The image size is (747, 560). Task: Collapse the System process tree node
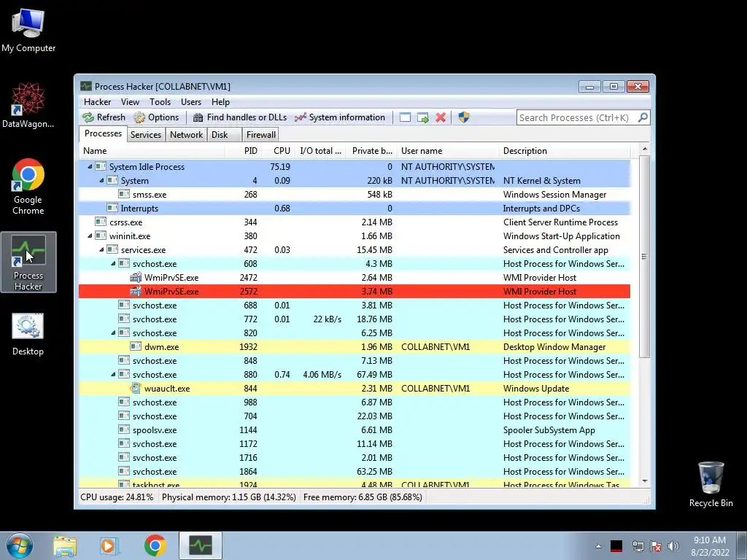(x=101, y=181)
